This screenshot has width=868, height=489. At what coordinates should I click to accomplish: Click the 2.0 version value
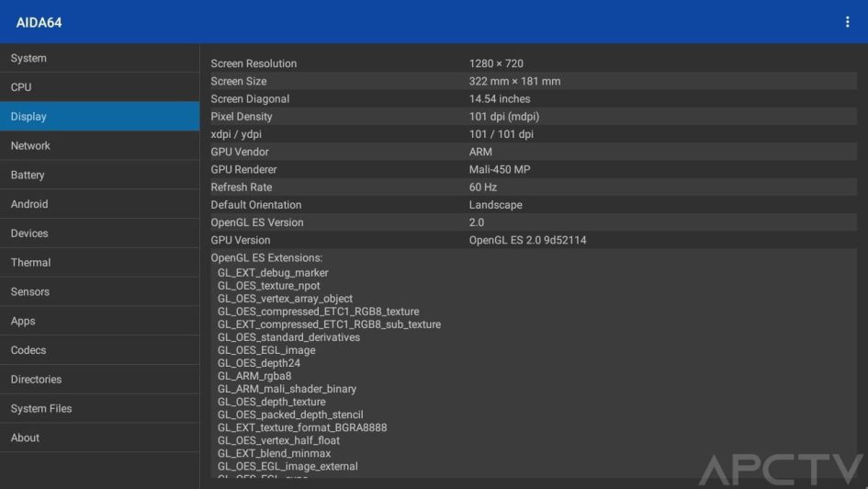click(x=476, y=222)
